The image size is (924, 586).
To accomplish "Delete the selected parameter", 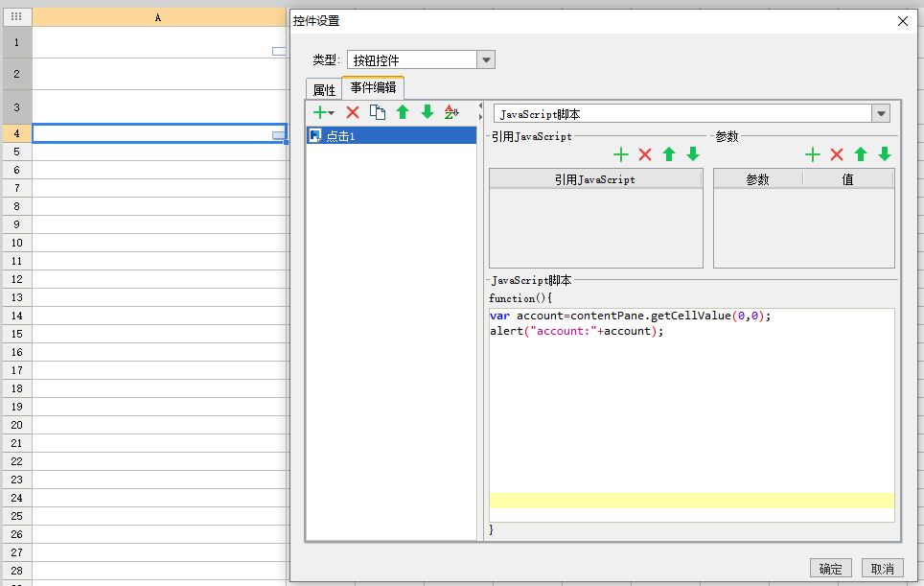I will (836, 154).
